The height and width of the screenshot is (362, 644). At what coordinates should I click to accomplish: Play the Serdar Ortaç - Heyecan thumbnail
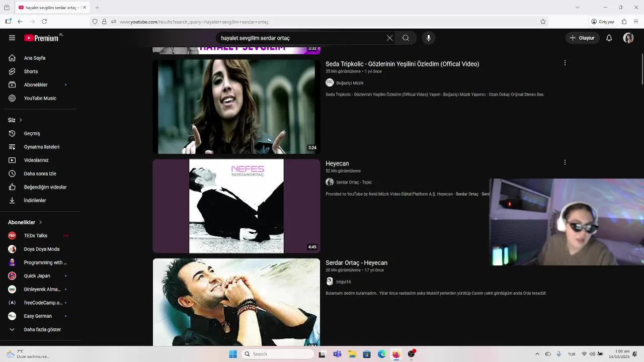tap(236, 302)
